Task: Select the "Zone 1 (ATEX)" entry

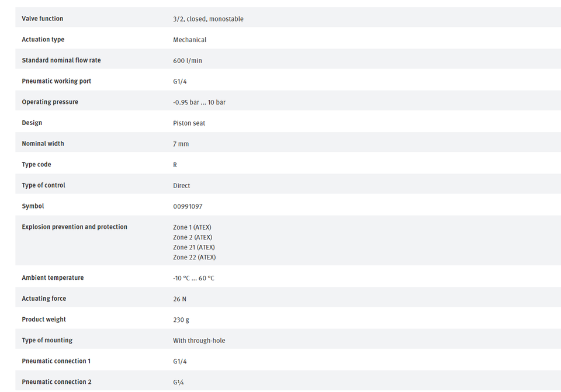Action: (192, 227)
